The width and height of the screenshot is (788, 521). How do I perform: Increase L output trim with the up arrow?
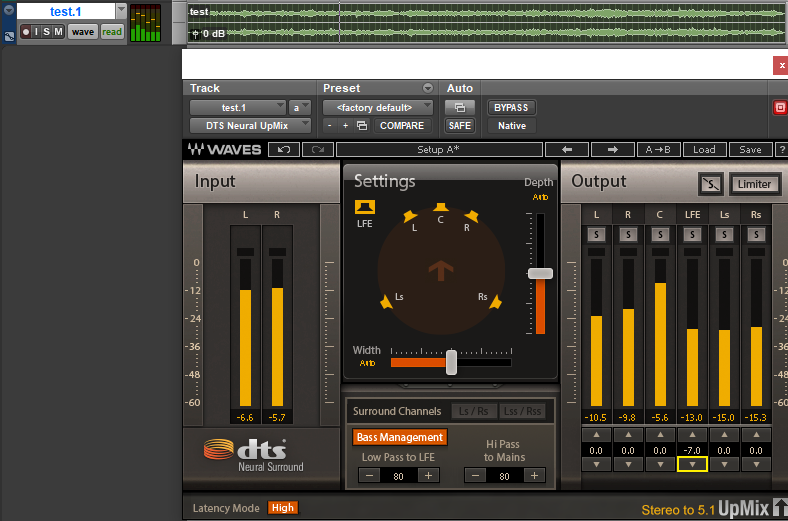(596, 435)
